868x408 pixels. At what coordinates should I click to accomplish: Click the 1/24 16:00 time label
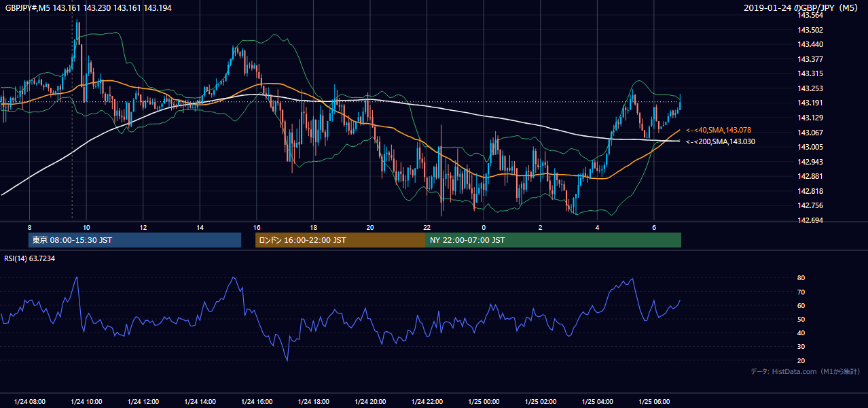tap(257, 402)
